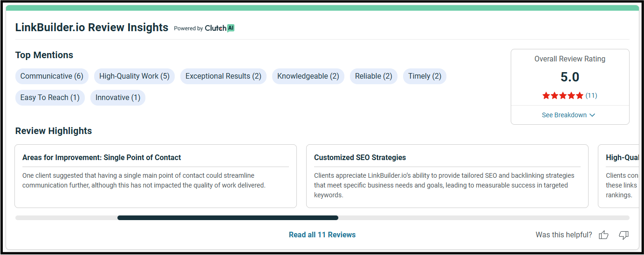Image resolution: width=644 pixels, height=255 pixels.
Task: Click the Top Mentions heading
Action: tap(44, 55)
